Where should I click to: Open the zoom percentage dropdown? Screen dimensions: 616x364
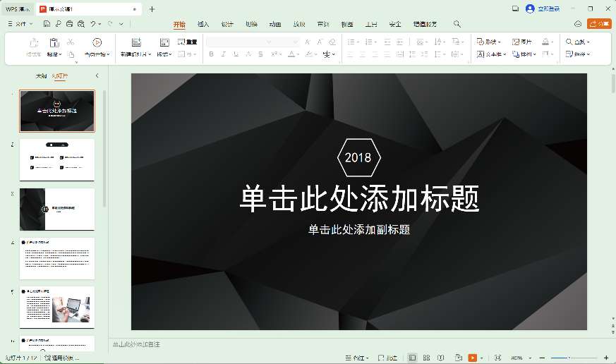click(530, 358)
